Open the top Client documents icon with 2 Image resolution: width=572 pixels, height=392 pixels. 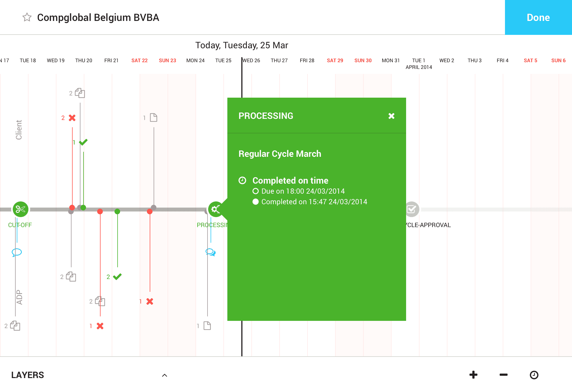pyautogui.click(x=80, y=93)
